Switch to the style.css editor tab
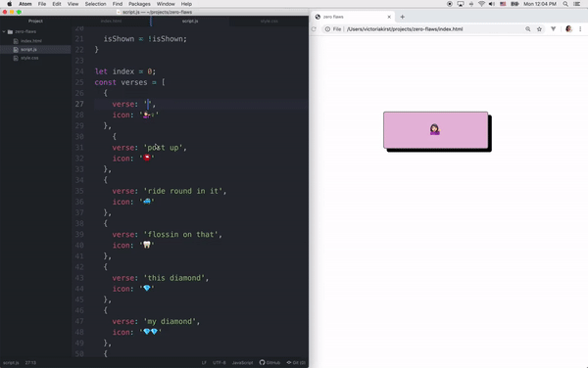Image resolution: width=588 pixels, height=368 pixels. 269,21
